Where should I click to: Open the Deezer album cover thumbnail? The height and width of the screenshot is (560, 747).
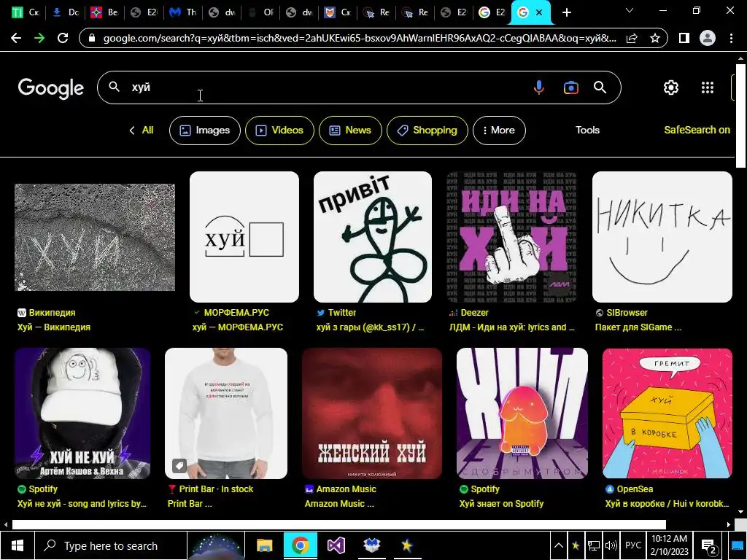pyautogui.click(x=512, y=237)
